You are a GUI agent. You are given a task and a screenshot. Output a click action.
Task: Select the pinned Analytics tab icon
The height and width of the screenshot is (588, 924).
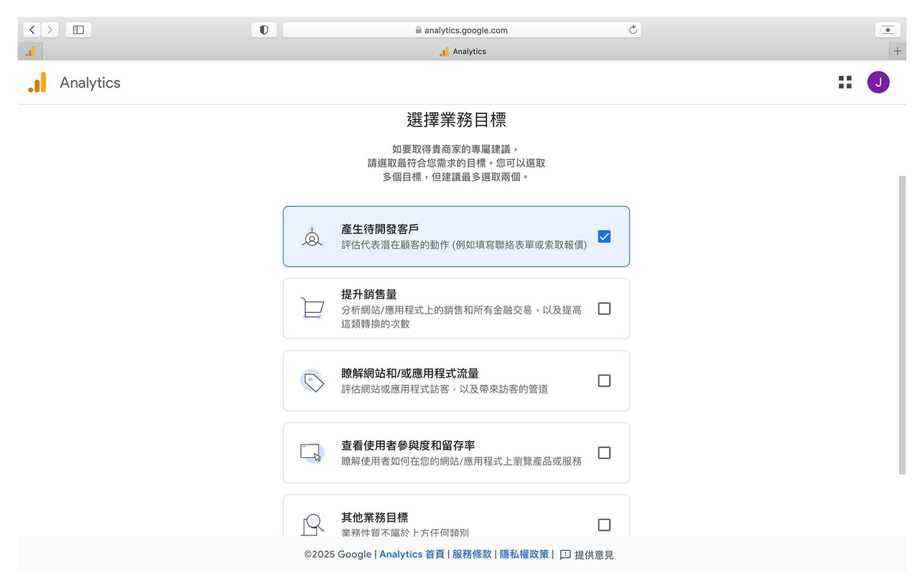[30, 51]
